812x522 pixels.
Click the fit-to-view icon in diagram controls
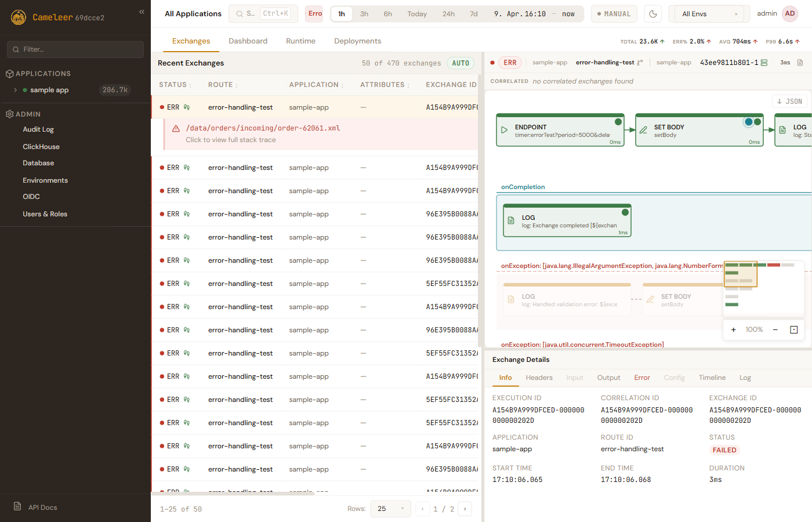point(793,329)
